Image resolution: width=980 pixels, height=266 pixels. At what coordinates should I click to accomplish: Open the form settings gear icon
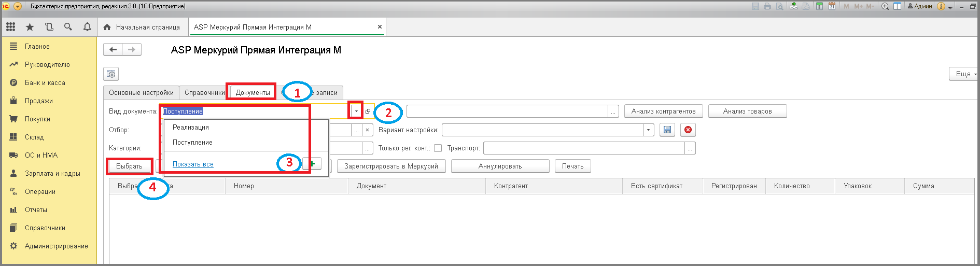[111, 74]
